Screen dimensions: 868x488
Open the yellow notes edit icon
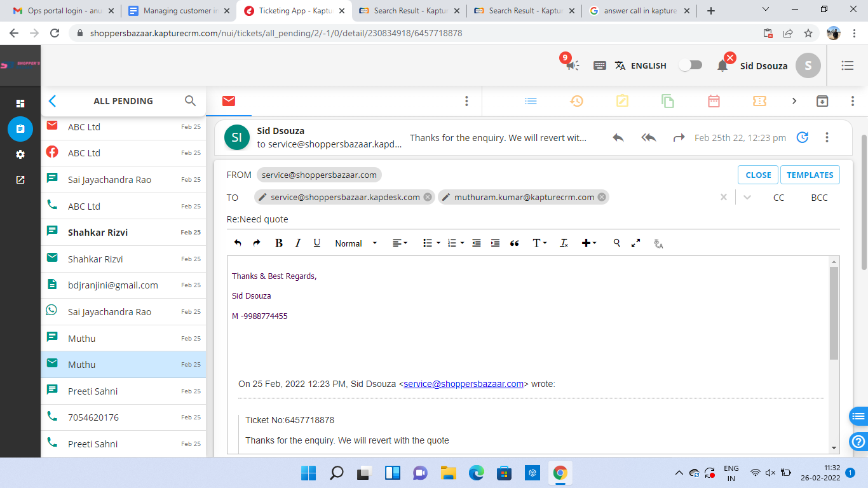(622, 101)
